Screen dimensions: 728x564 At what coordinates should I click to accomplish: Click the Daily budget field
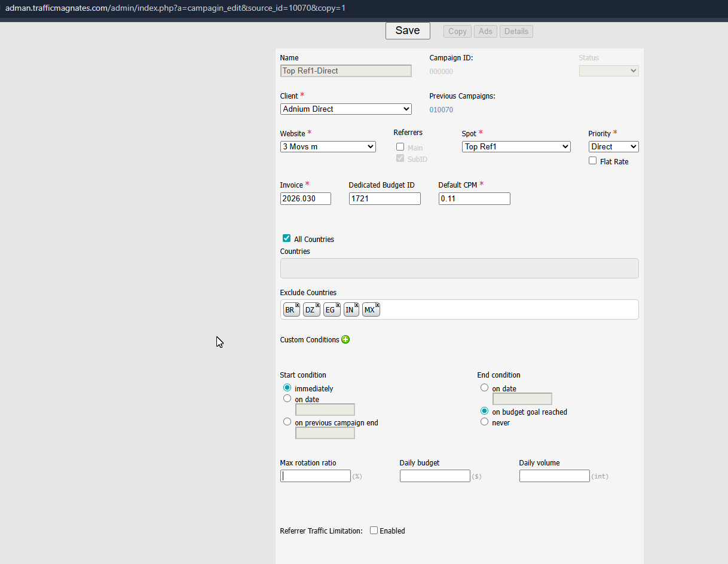tap(435, 476)
